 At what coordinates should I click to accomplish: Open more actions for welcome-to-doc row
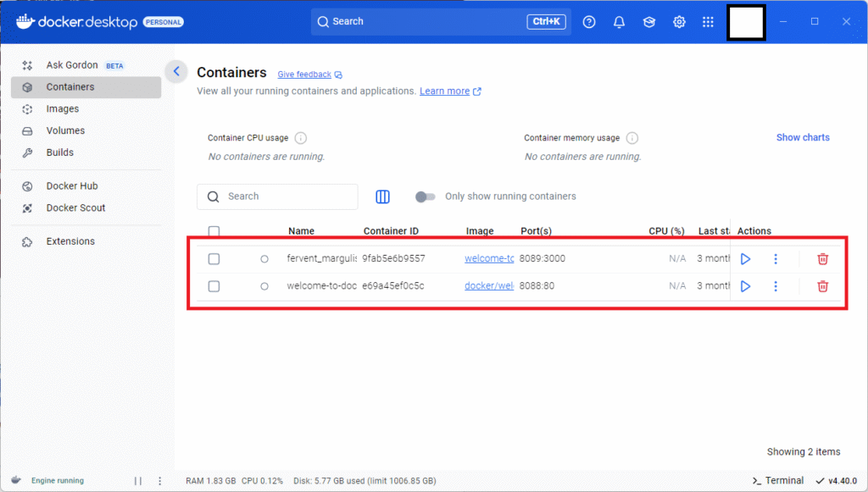coord(776,286)
